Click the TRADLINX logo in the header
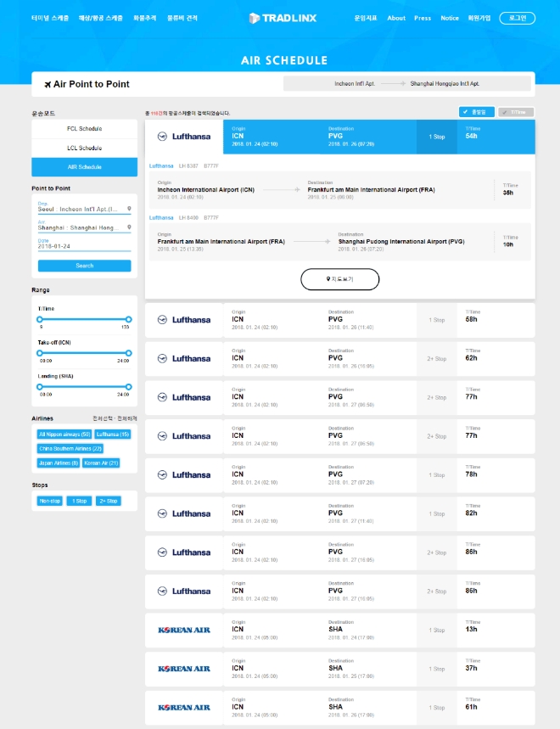 click(283, 18)
